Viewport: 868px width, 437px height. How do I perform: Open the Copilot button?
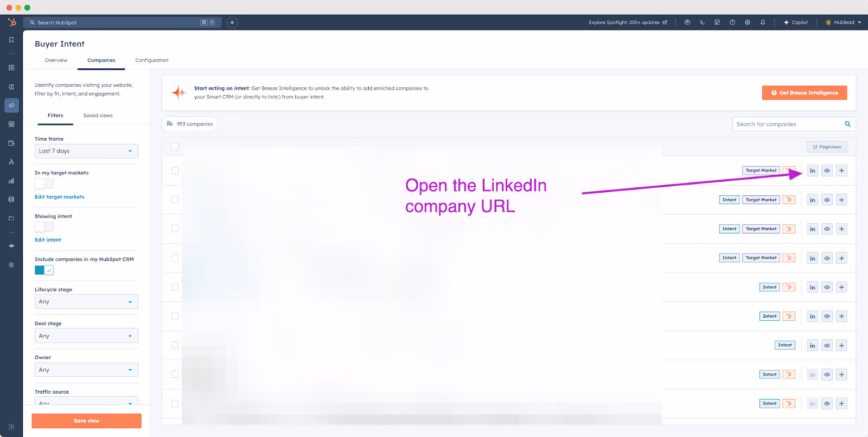(796, 22)
